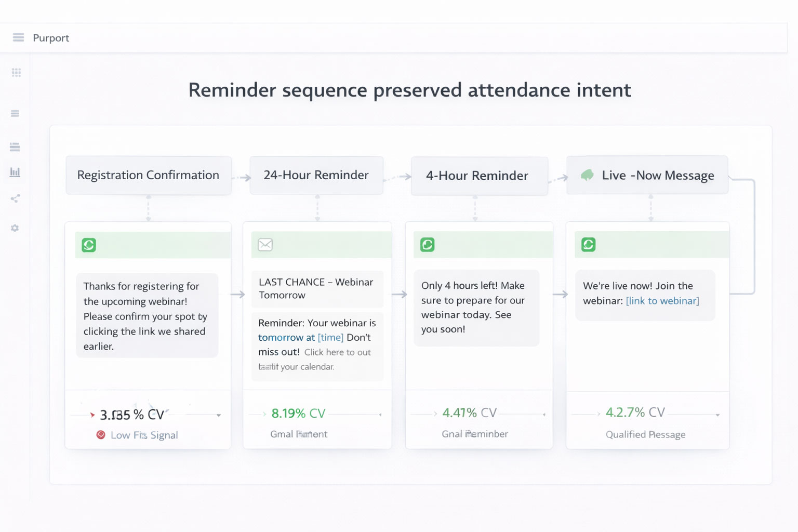Click the share icon in sidebar
The width and height of the screenshot is (798, 532).
click(15, 198)
